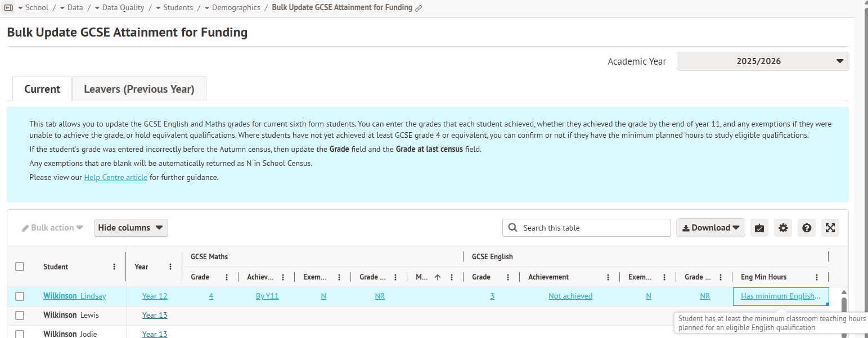The image size is (868, 338).
Task: Open the Academic Year 2025/2026 dropdown
Action: point(762,61)
